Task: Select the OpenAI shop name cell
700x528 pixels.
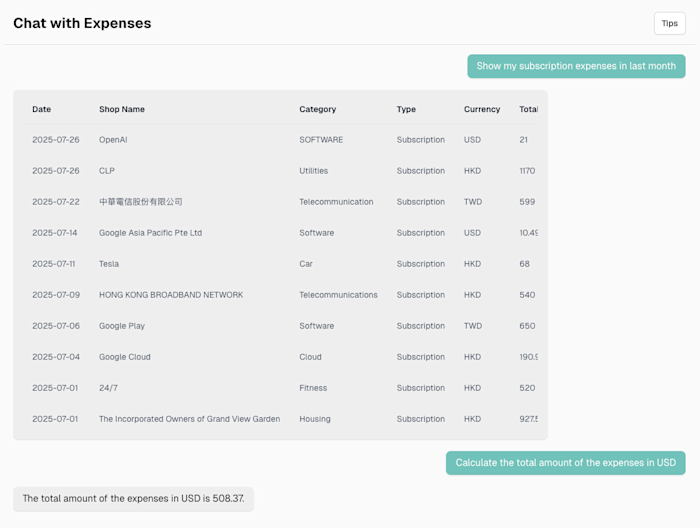Action: [x=113, y=140]
